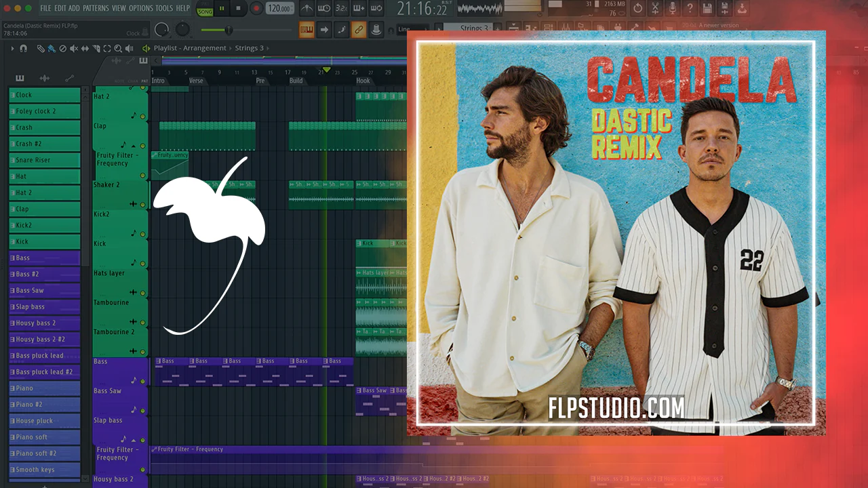Image resolution: width=868 pixels, height=488 pixels.
Task: Select the House pluck pattern
Action: 45,420
